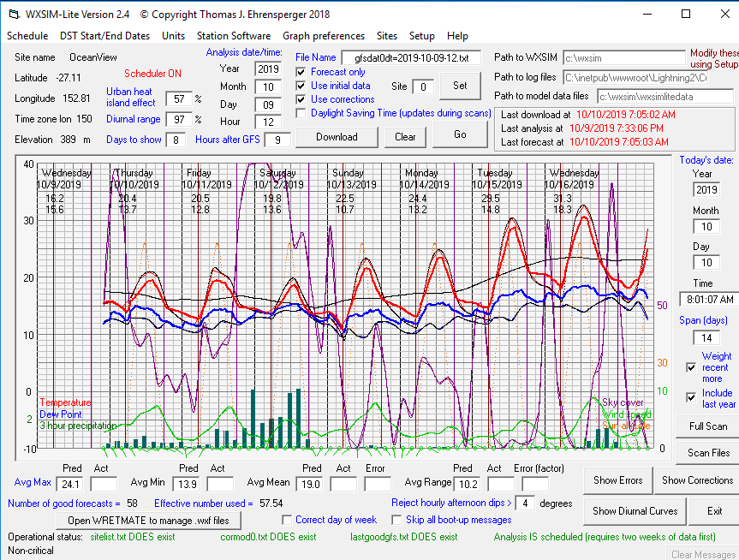The height and width of the screenshot is (560, 739).
Task: Click the Analysis Month field
Action: point(268,87)
